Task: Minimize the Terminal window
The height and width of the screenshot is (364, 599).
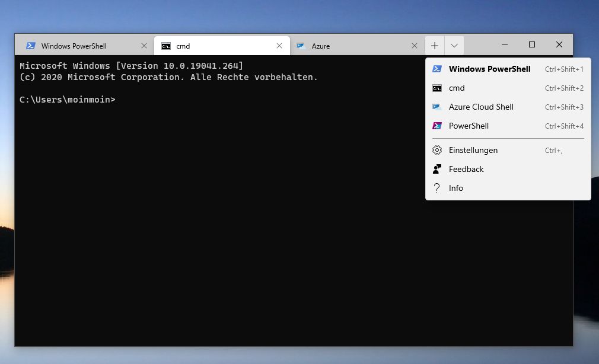Action: click(505, 44)
